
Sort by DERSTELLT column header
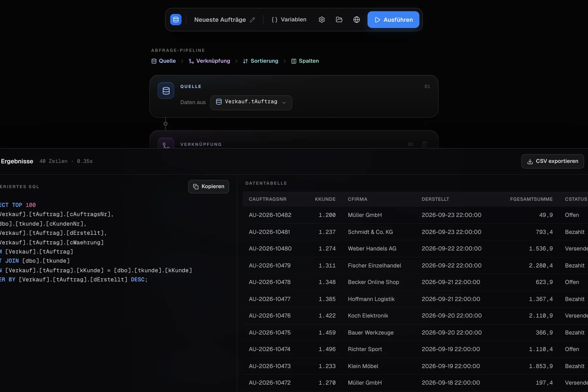pyautogui.click(x=435, y=199)
